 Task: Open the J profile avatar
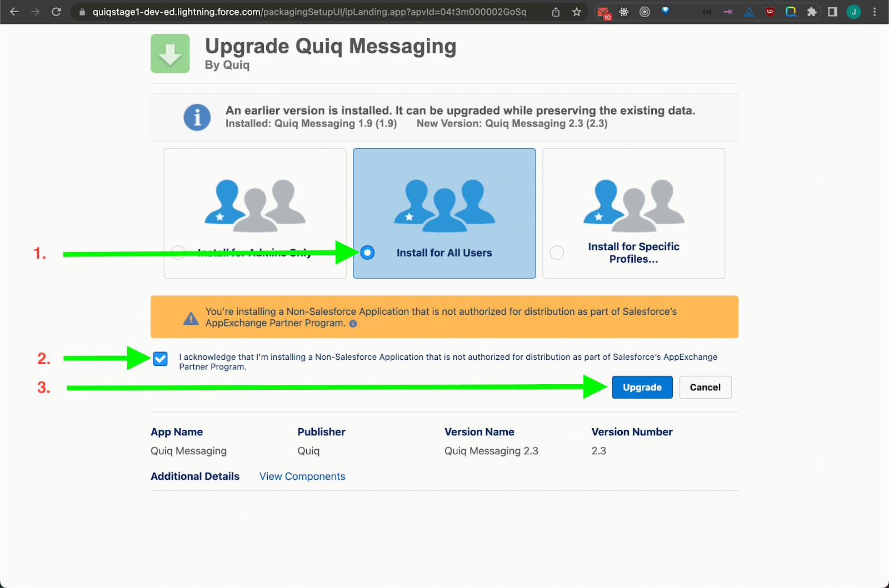coord(853,12)
